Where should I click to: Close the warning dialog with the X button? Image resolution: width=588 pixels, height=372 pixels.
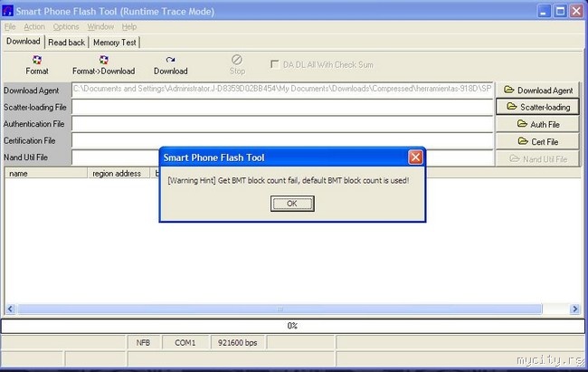point(415,157)
